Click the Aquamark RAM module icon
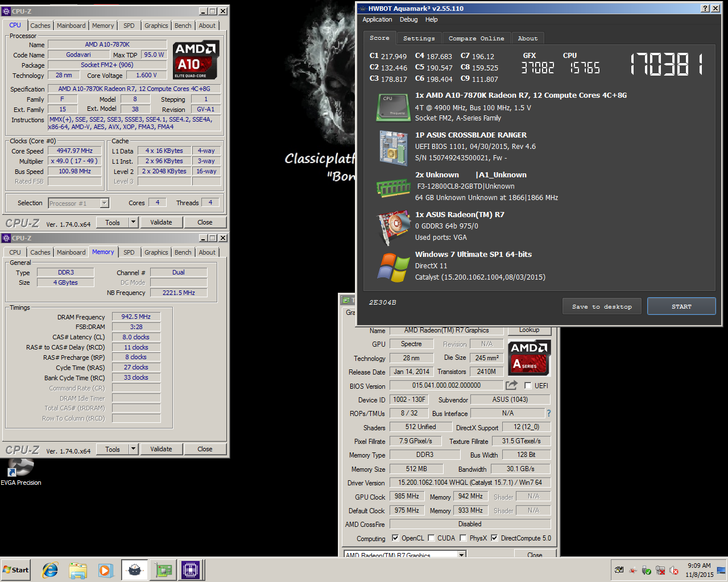Viewport: 728px width, 582px height. click(x=393, y=188)
